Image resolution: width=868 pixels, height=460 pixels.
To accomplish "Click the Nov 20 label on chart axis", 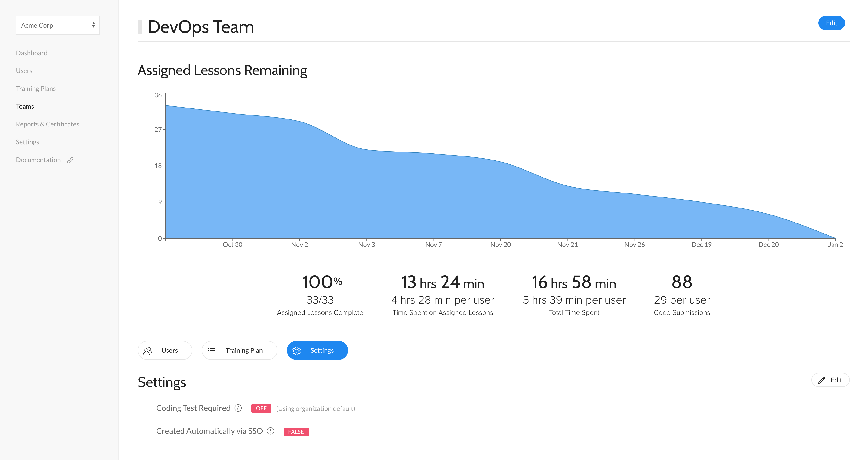I will click(500, 245).
